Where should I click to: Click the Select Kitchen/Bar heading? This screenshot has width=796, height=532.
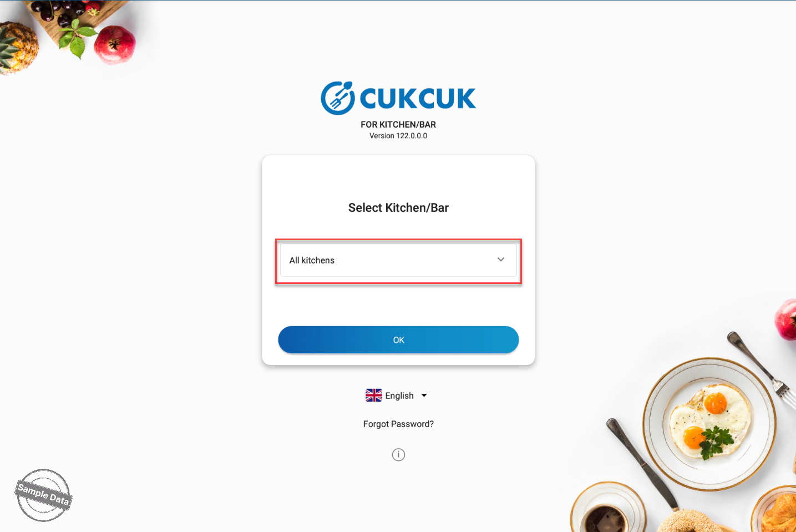(398, 207)
